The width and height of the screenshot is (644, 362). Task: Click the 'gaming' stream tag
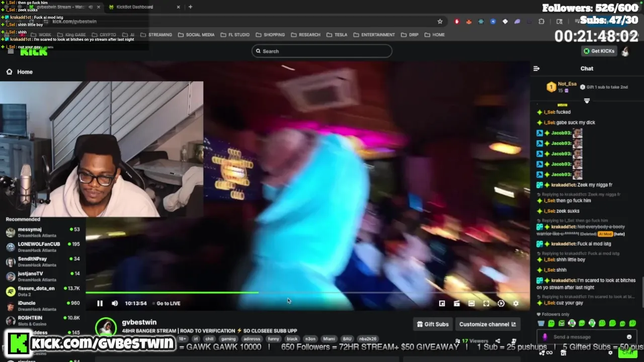(x=228, y=339)
